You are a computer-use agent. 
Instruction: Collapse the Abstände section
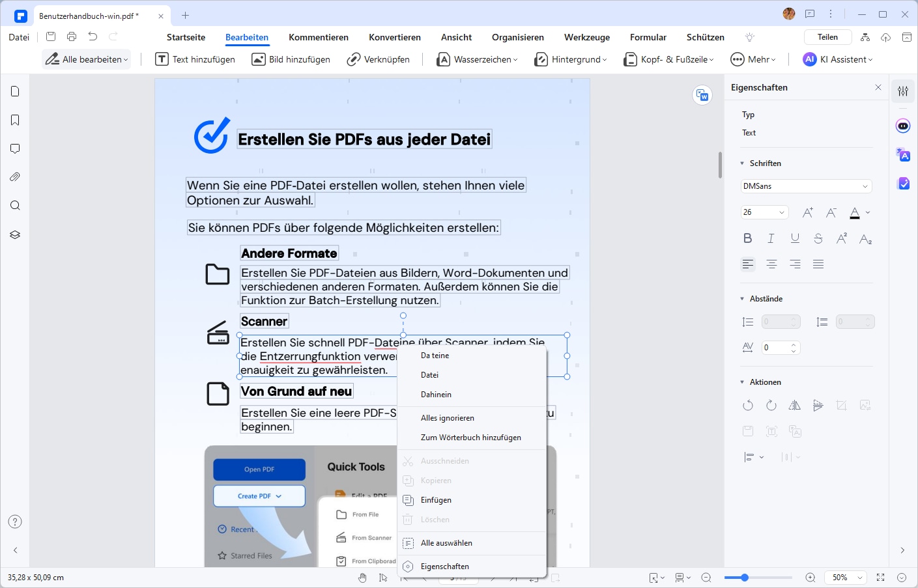coord(742,299)
